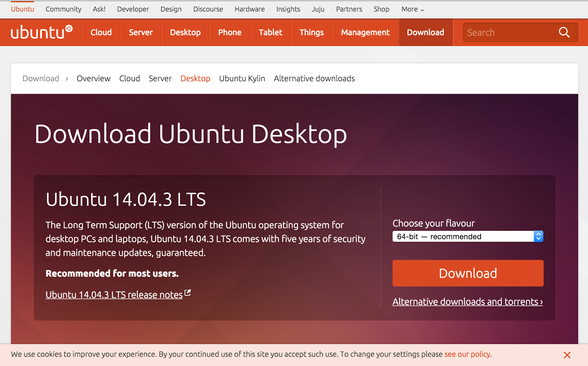588x366 pixels.
Task: Click the ubuntu logo in orange header
Action: tap(42, 32)
